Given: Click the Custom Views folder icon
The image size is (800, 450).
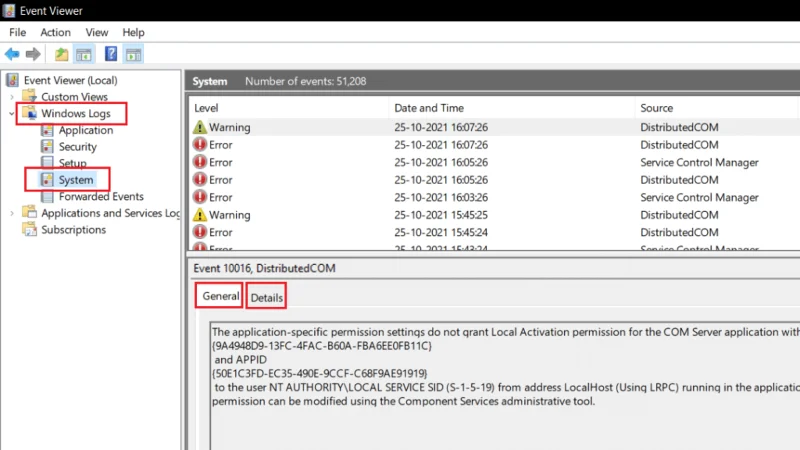Looking at the screenshot, I should tap(30, 96).
